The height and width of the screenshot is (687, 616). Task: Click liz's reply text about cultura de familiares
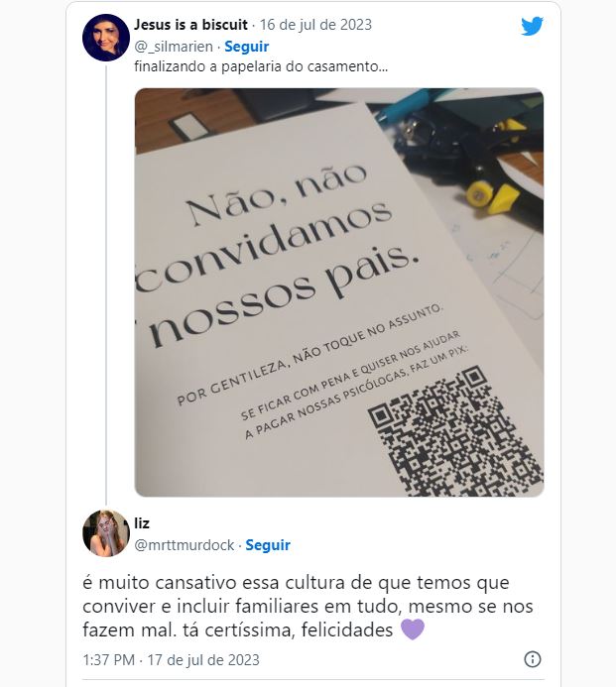[x=308, y=607]
